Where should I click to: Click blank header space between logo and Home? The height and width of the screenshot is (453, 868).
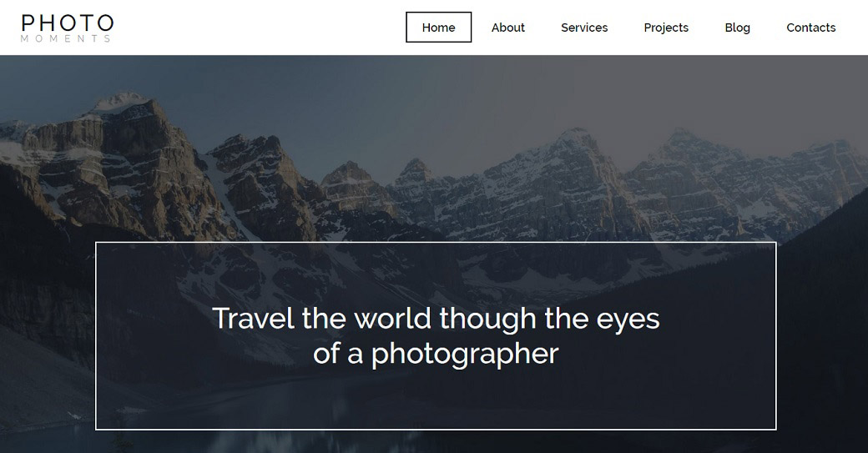click(260, 28)
